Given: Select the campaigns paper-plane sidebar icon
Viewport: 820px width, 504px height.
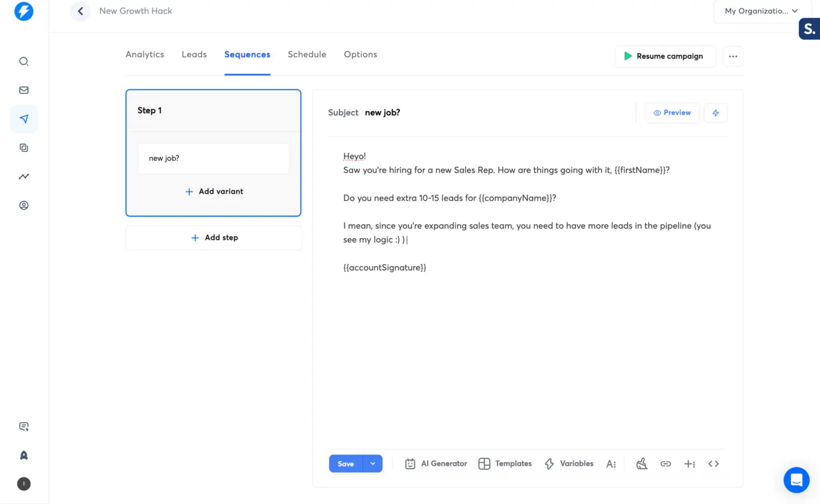Looking at the screenshot, I should [24, 119].
